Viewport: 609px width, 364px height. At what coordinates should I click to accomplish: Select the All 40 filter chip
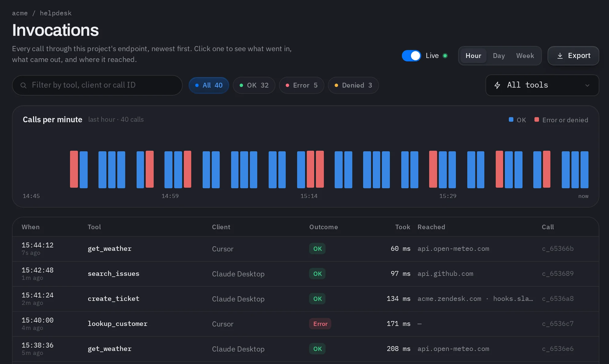209,85
